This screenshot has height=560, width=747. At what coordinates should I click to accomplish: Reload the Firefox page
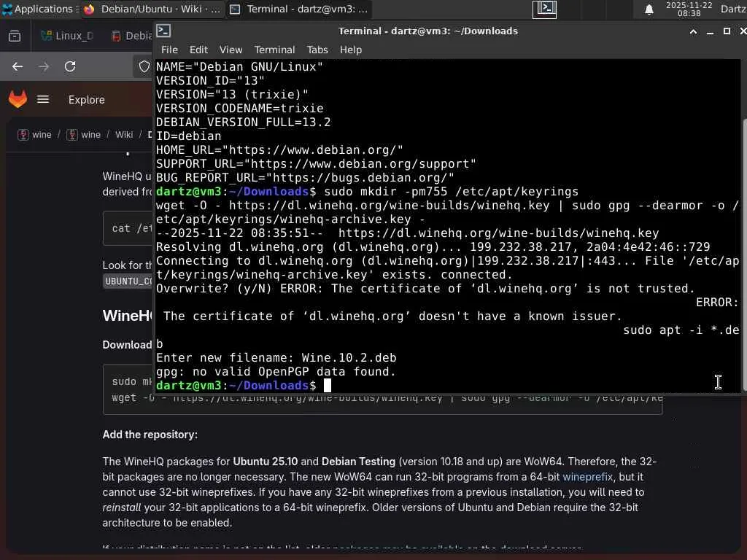point(70,66)
